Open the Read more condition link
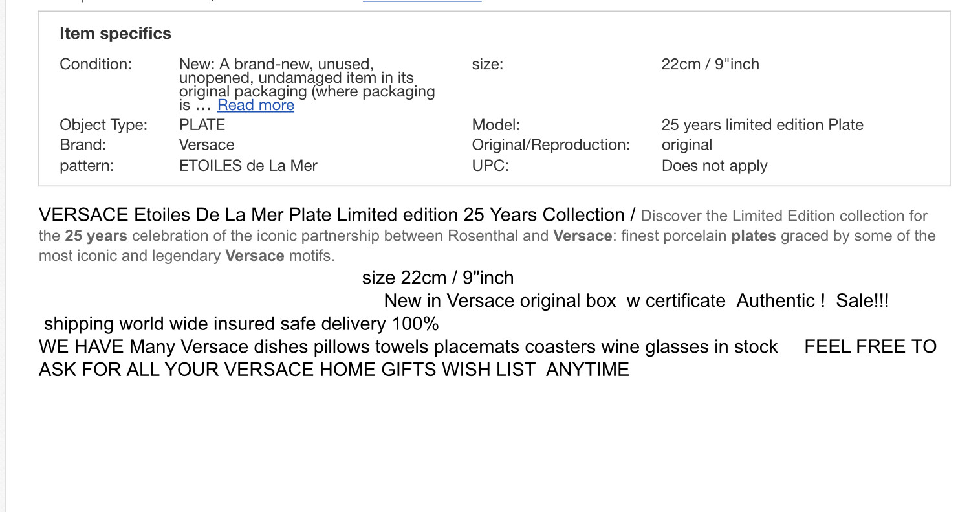Viewport: 980px width, 512px height. pyautogui.click(x=256, y=106)
